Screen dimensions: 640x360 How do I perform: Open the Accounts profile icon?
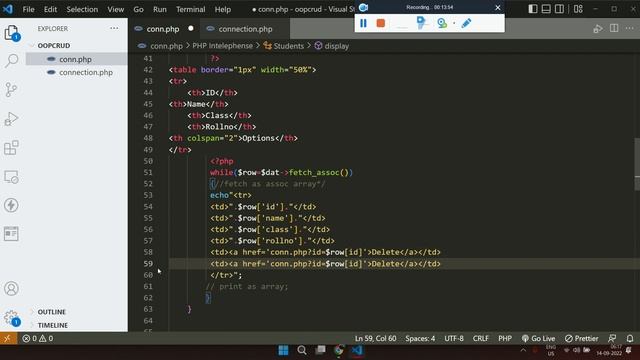11,289
